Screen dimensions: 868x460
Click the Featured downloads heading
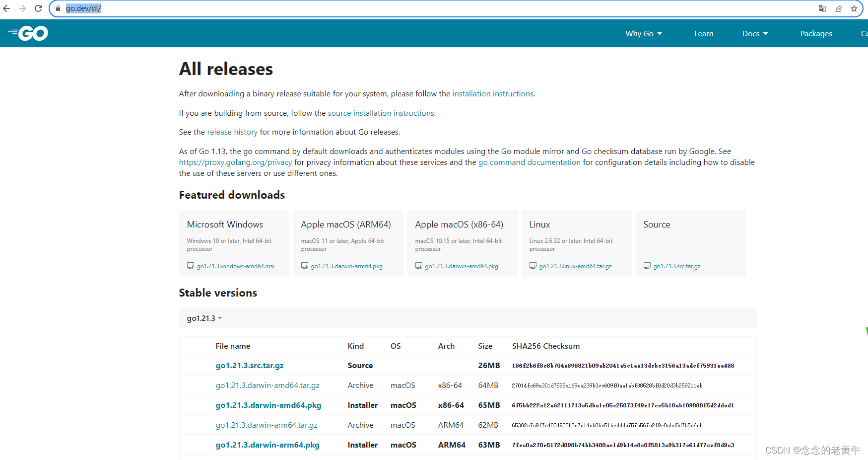click(232, 195)
